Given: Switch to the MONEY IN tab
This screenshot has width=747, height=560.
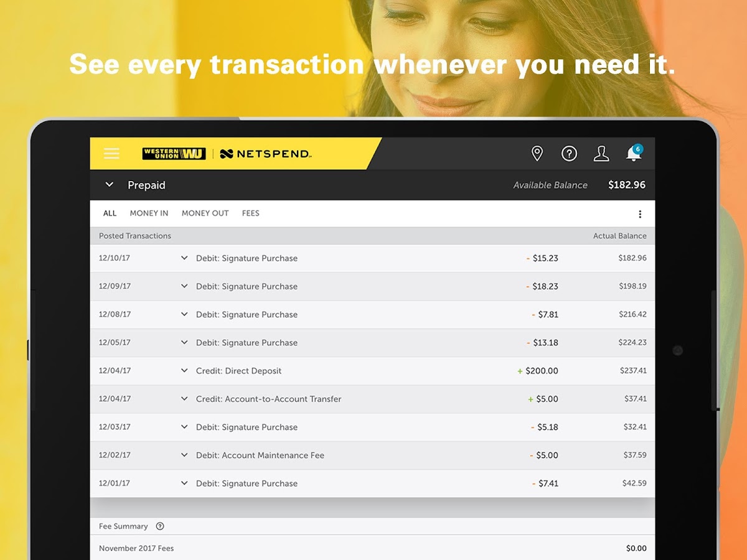Looking at the screenshot, I should (x=149, y=213).
